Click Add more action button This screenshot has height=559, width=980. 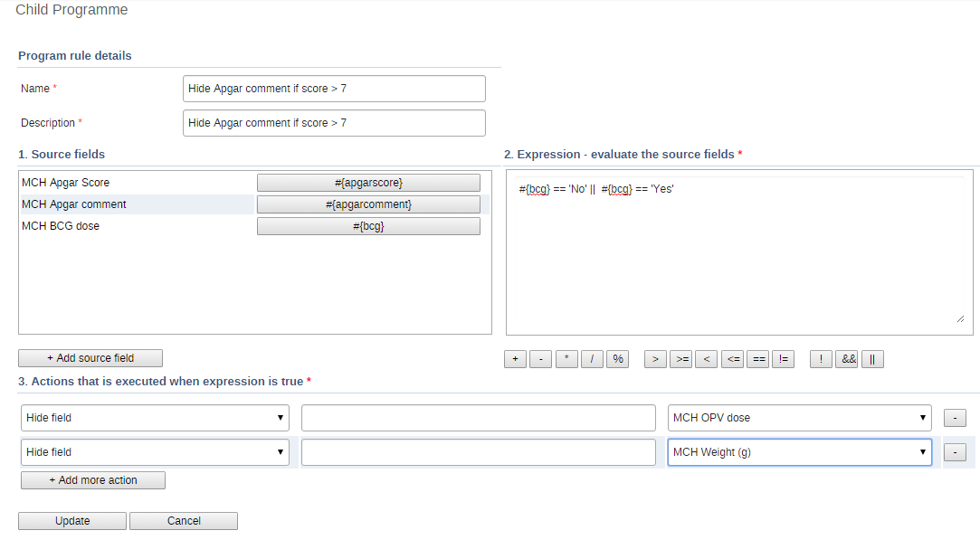[x=93, y=480]
